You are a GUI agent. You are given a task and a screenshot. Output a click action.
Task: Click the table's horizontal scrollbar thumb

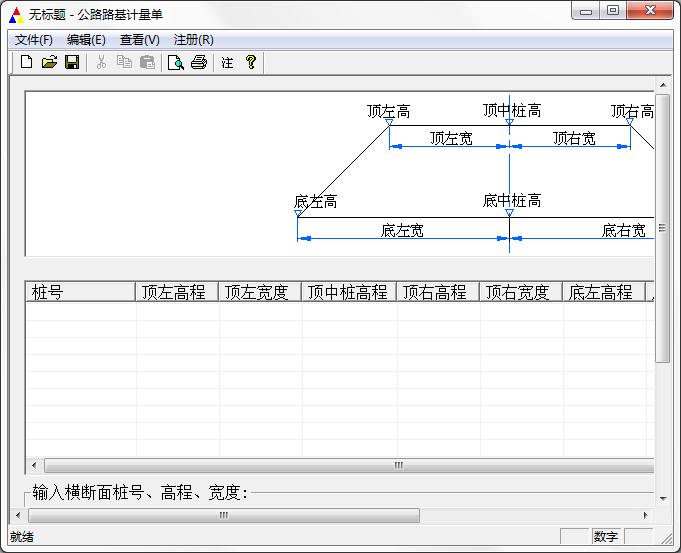coord(398,465)
